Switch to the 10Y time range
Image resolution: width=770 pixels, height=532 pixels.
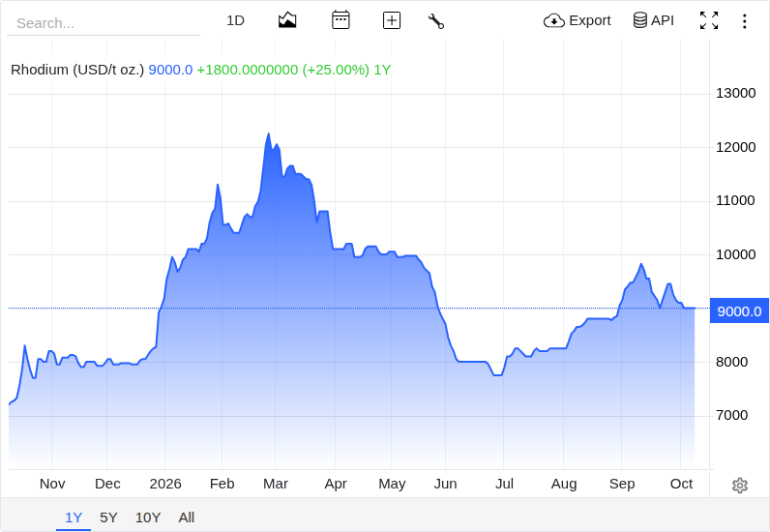[148, 517]
